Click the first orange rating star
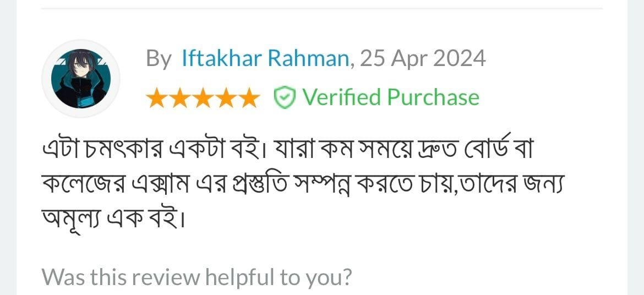Screen dimensions: 644x295 pyautogui.click(x=157, y=99)
